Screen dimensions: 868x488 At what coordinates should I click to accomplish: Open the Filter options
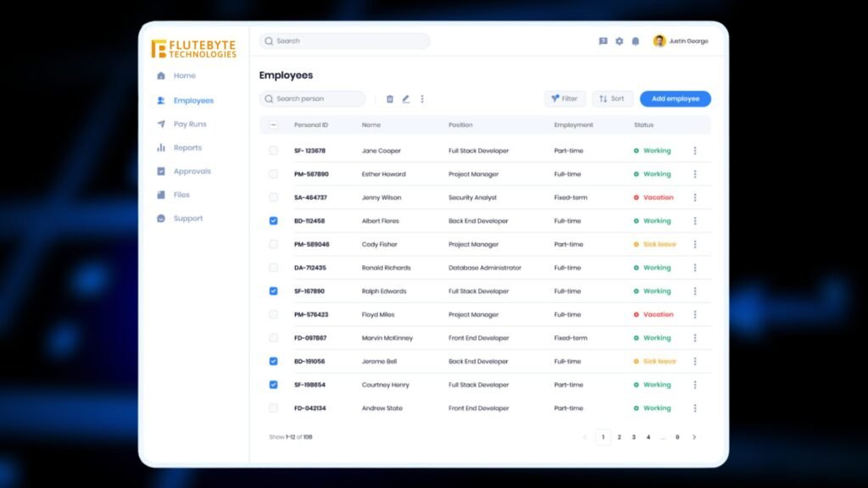pyautogui.click(x=565, y=99)
